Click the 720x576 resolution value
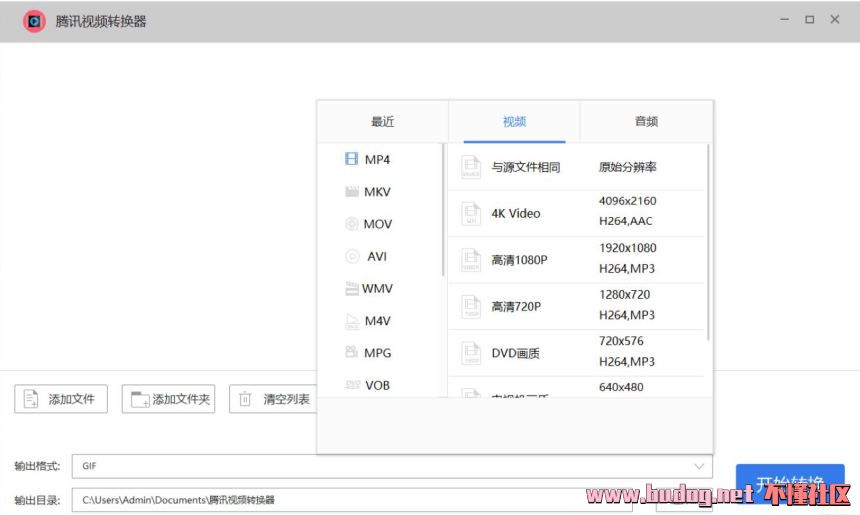Image resolution: width=860 pixels, height=515 pixels. tap(621, 341)
